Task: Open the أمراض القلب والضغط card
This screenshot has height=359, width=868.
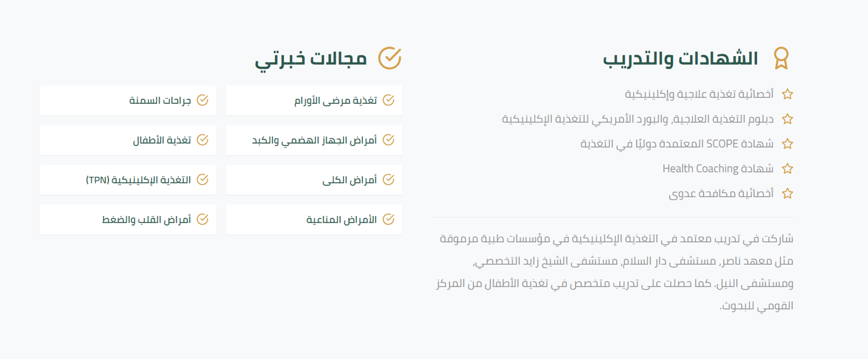Action: point(128,220)
